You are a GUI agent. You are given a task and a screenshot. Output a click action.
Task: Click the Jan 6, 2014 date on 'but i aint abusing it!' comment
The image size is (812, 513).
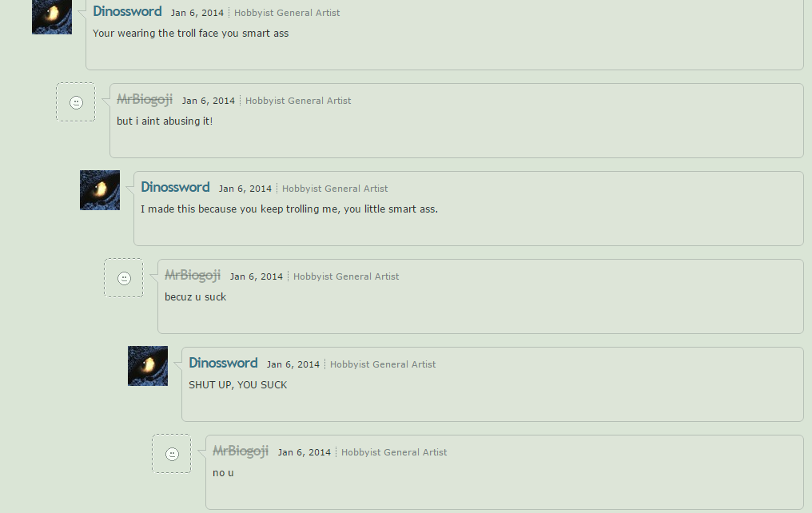pos(208,101)
